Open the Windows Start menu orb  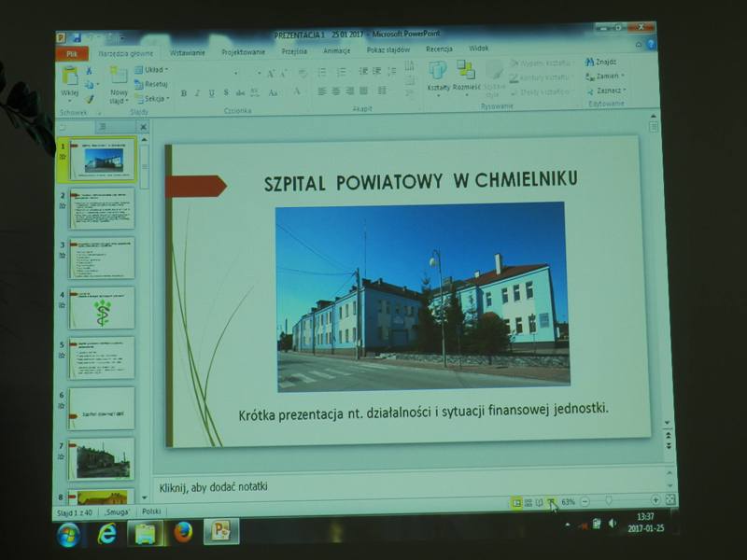tap(68, 535)
